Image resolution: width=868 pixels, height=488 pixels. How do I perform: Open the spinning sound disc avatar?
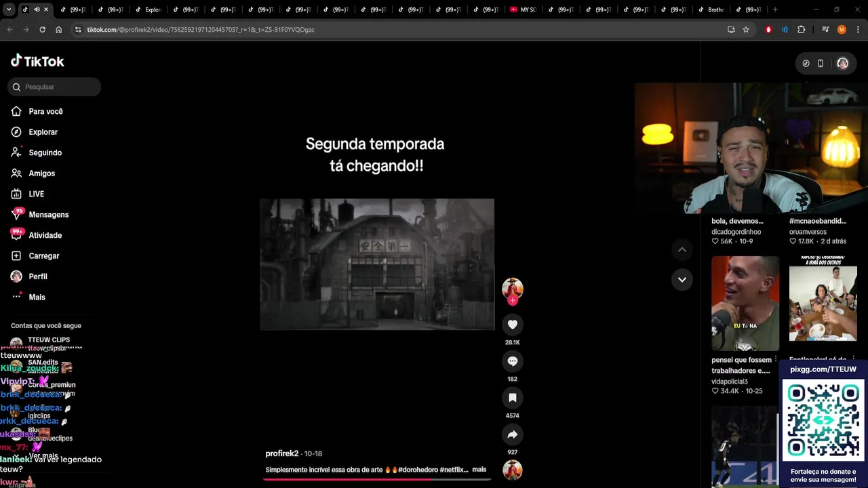(x=513, y=470)
